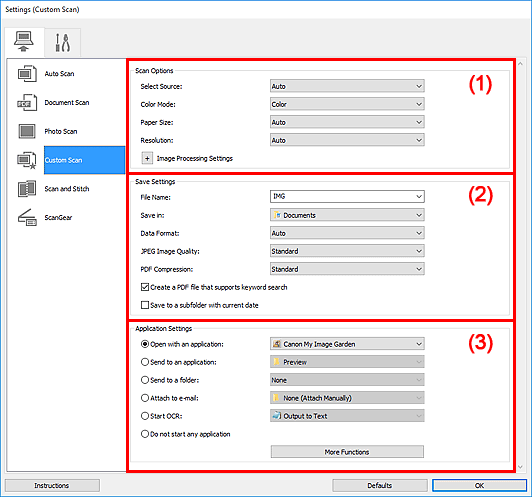Select the highlighted Custom Scan item
532x497 pixels.
84,160
